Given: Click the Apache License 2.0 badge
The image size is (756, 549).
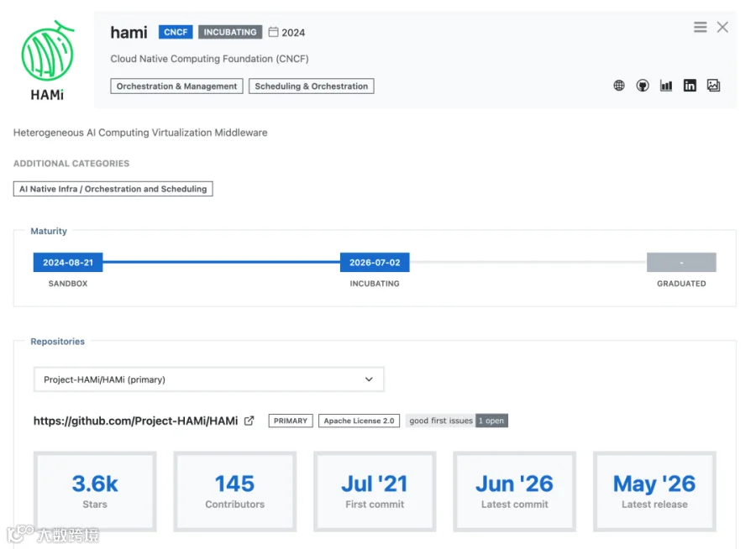Looking at the screenshot, I should 359,421.
